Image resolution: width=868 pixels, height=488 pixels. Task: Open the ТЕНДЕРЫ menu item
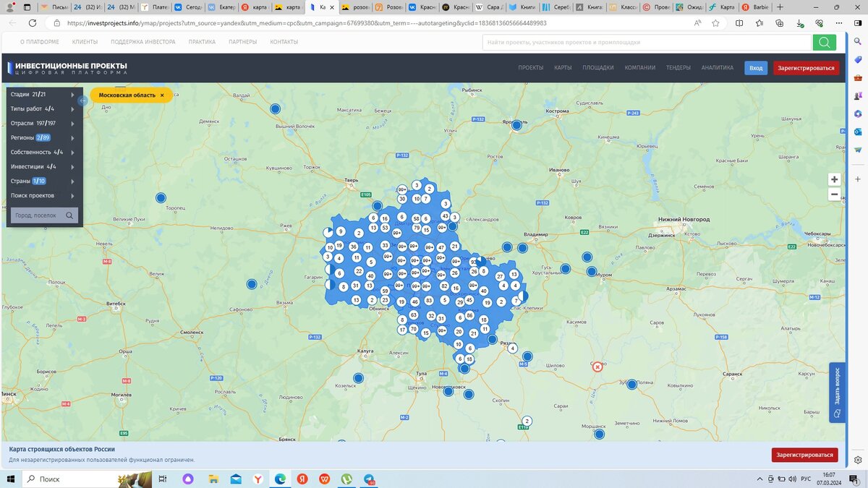(678, 68)
